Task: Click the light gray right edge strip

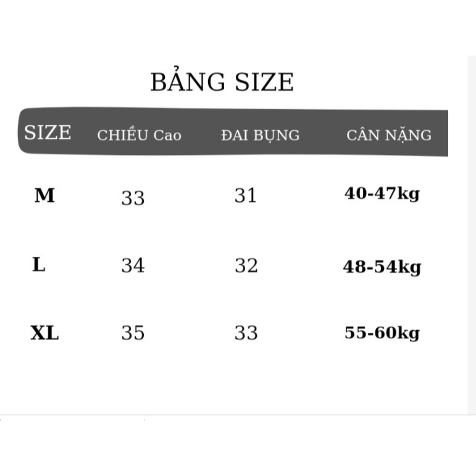Action: coord(472,235)
